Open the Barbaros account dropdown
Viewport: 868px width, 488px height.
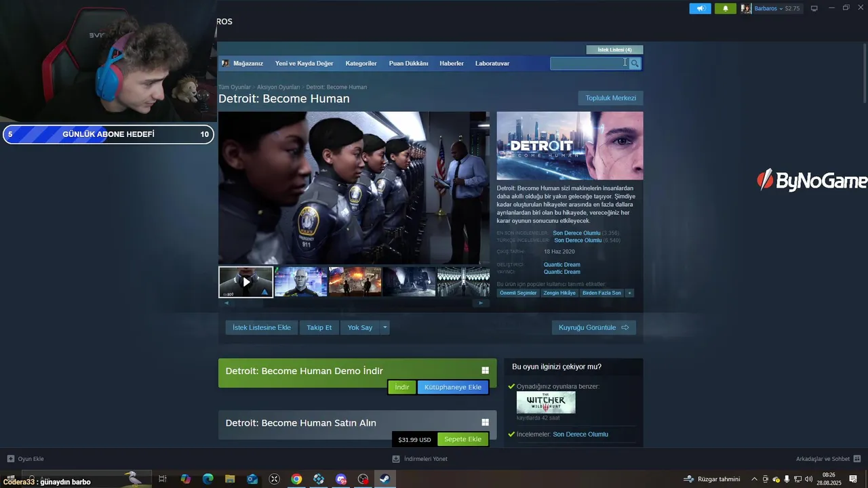(768, 9)
